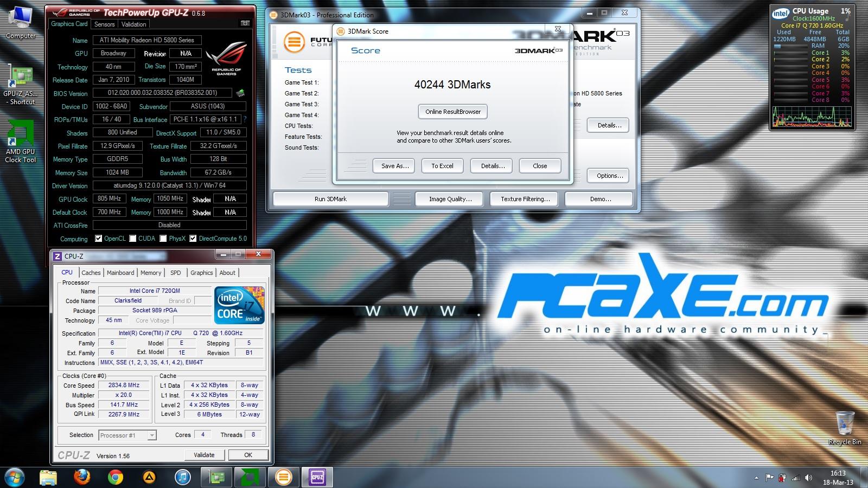Image resolution: width=868 pixels, height=488 pixels.
Task: Open iTunes from the taskbar
Action: click(183, 477)
